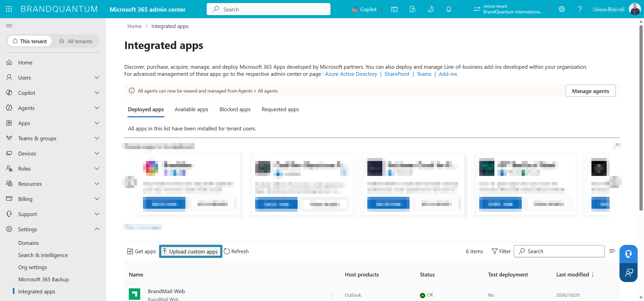The height and width of the screenshot is (301, 644).
Task: Select the This tenant toggle
Action: pyautogui.click(x=30, y=41)
